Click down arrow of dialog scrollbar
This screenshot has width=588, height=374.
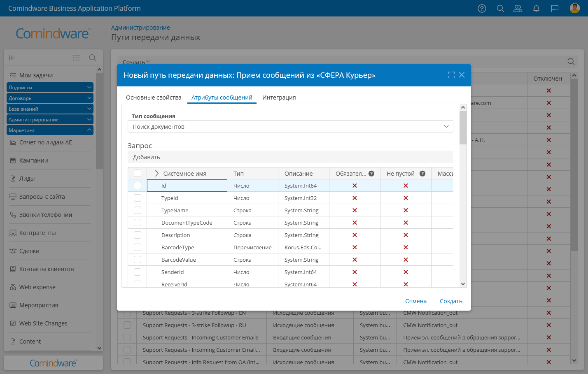463,284
